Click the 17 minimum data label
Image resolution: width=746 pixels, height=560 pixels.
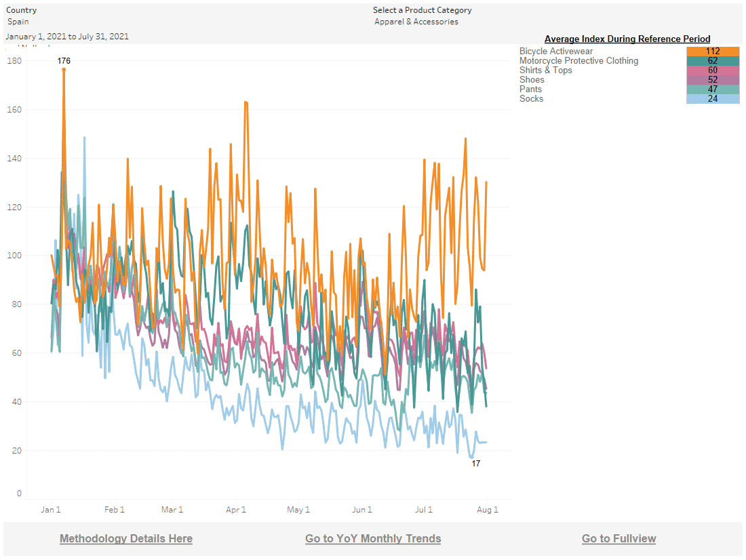point(475,464)
